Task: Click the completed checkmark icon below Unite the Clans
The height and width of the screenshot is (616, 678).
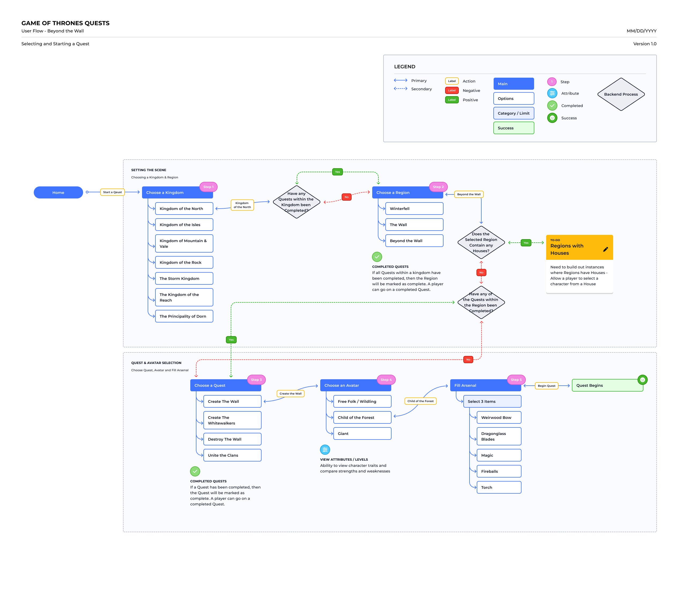Action: 195,471
